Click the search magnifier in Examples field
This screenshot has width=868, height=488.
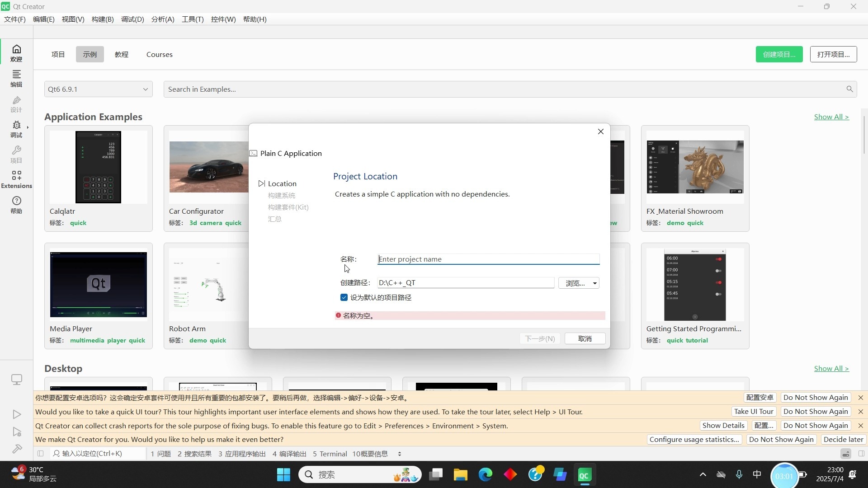(x=849, y=89)
